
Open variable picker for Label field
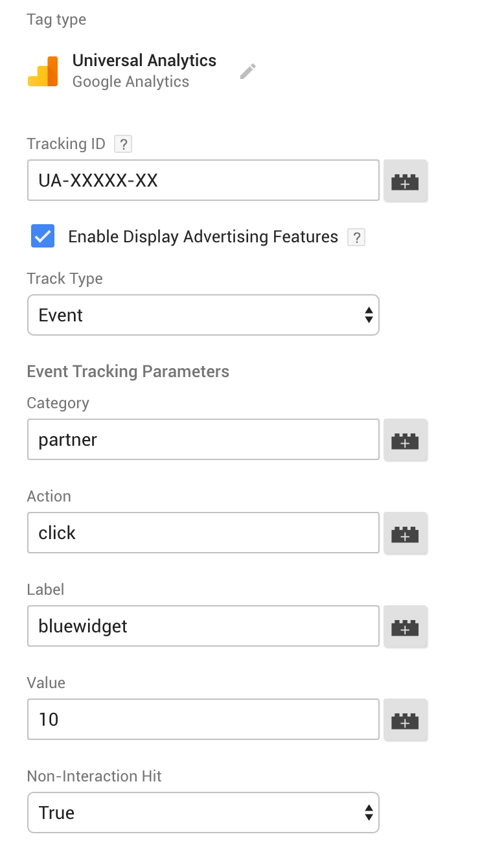coord(406,626)
